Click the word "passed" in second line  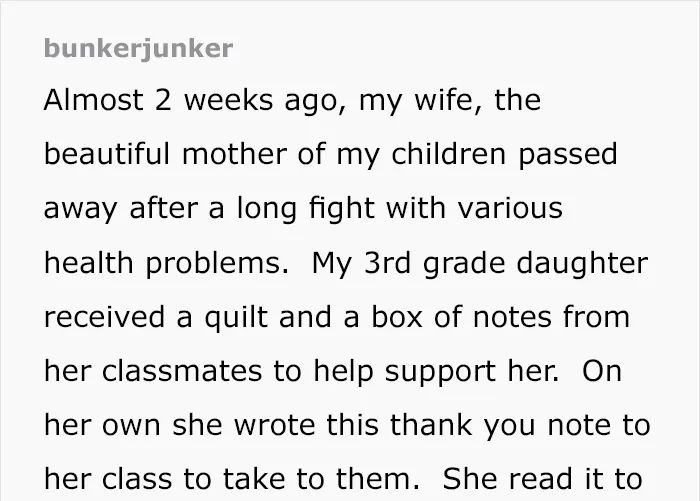[x=567, y=155]
